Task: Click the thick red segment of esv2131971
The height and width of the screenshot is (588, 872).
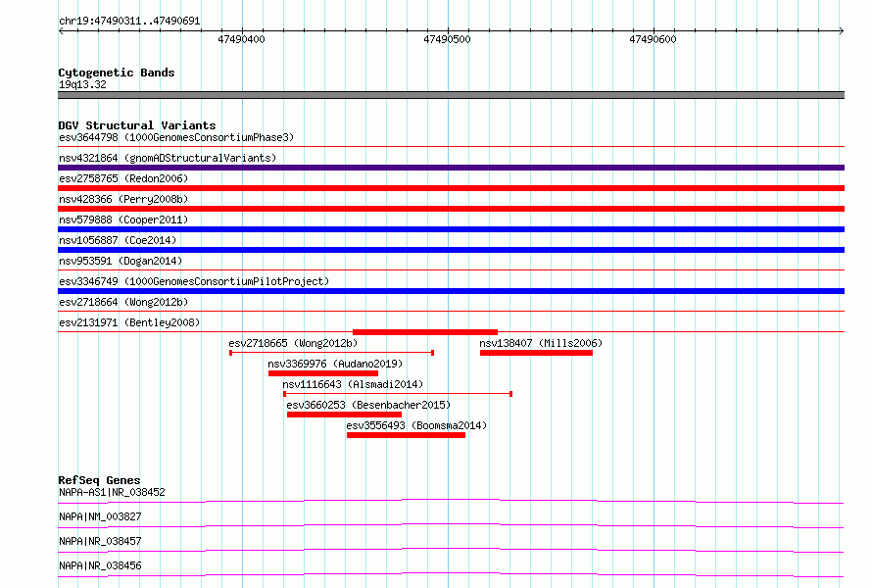Action: (425, 332)
